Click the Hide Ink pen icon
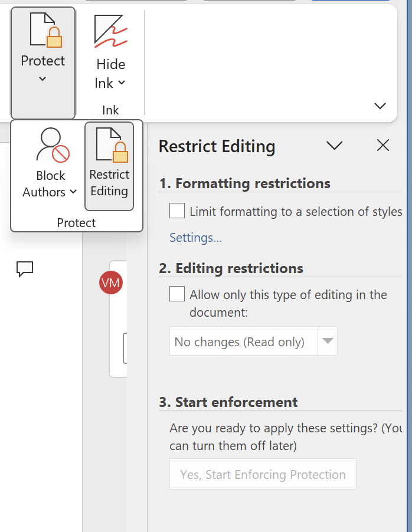Viewport: 412px width, 532px height. [111, 31]
